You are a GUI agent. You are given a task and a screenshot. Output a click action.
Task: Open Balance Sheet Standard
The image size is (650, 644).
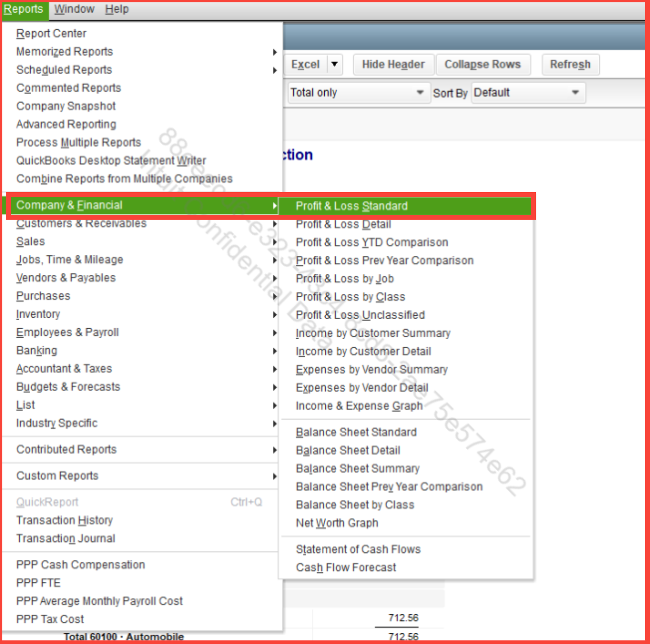coord(356,432)
